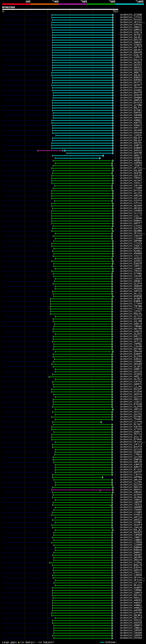Viewport: 146px width, 644px height.
Task: Click the purple ~60% identity legend segment
Action: click(x=73, y=4)
